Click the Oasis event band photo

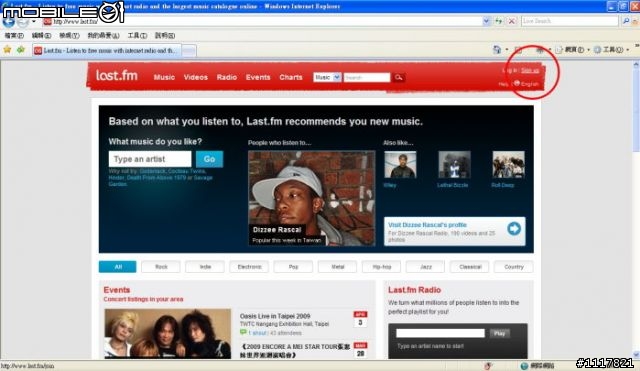point(167,334)
